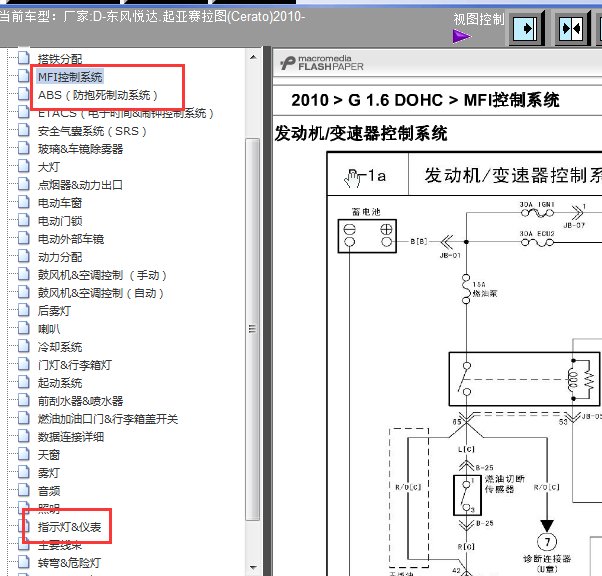Image resolution: width=602 pixels, height=576 pixels.
Task: Click the 发动机/变速器控制系统 heading
Action: [361, 134]
